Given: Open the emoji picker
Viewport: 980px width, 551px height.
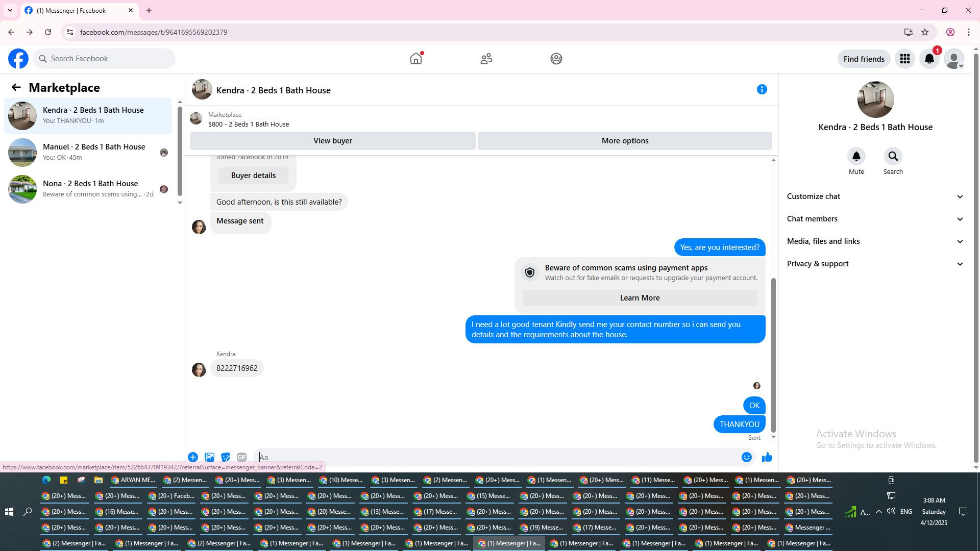Looking at the screenshot, I should click(747, 457).
